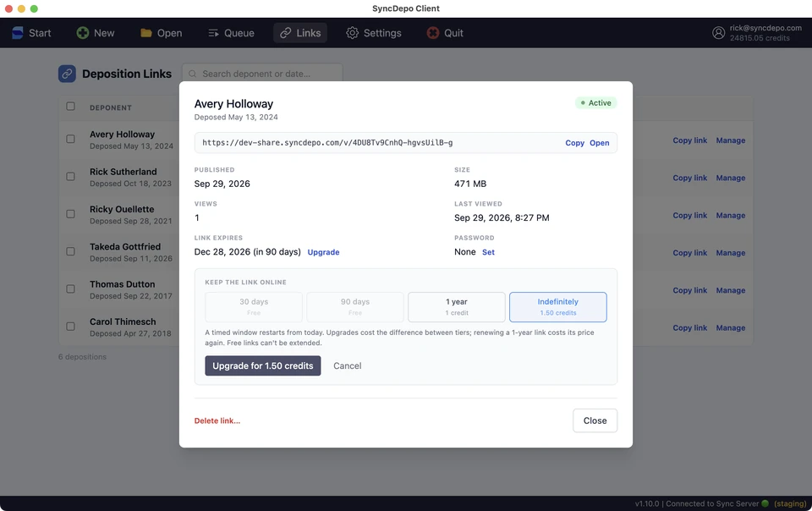Screen dimensions: 812x511
Task: Set a password for the link
Action: point(488,252)
